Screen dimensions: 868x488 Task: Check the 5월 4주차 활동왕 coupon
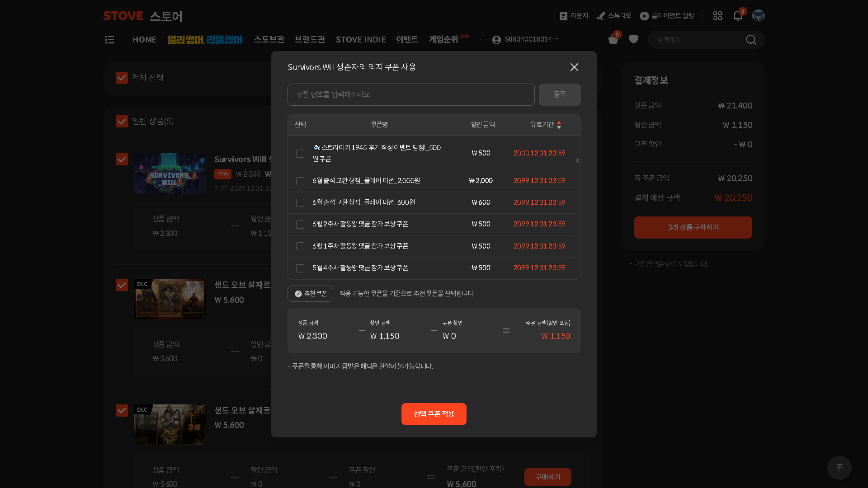coord(300,268)
